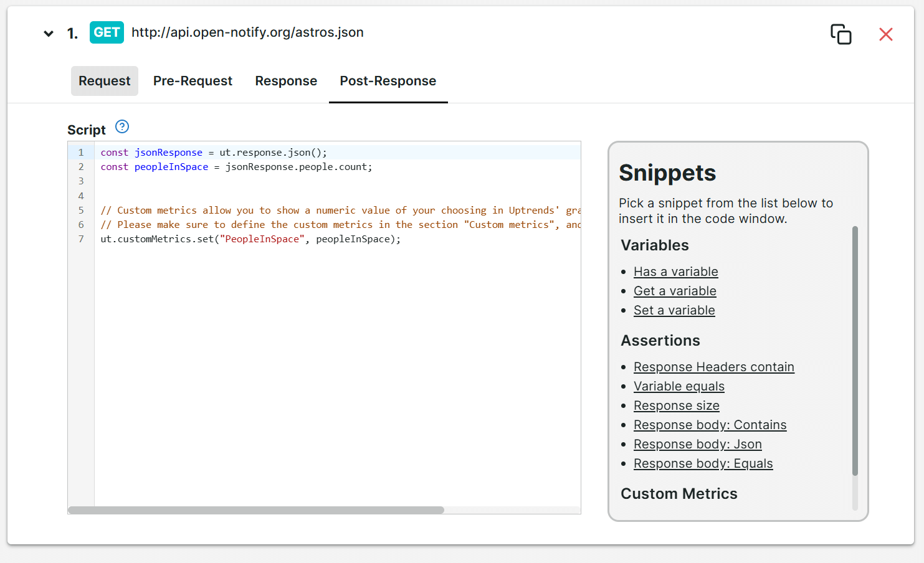
Task: Switch to the Request tab
Action: [x=105, y=81]
